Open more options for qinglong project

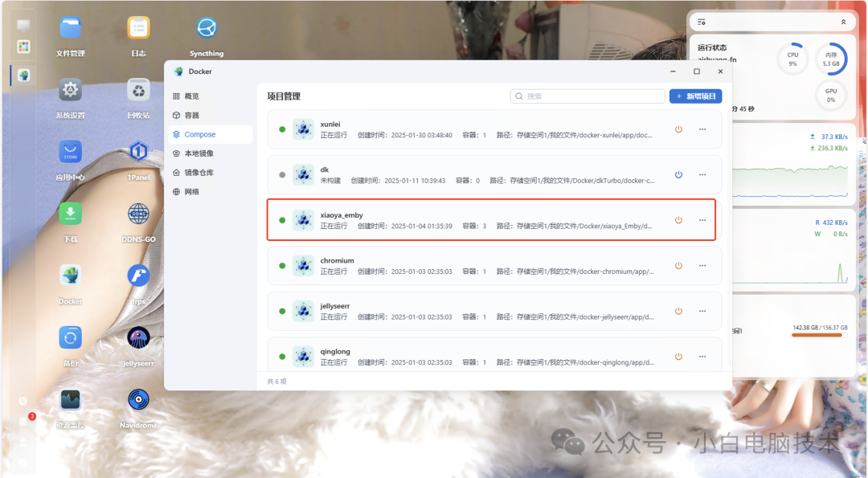click(x=702, y=357)
